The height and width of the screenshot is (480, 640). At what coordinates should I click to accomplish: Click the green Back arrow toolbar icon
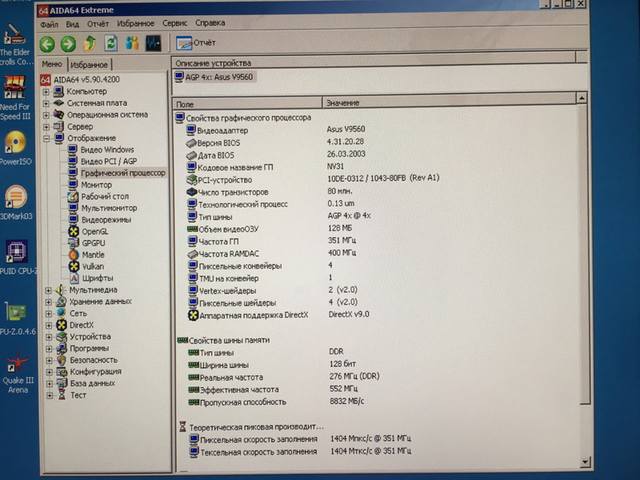pyautogui.click(x=47, y=44)
